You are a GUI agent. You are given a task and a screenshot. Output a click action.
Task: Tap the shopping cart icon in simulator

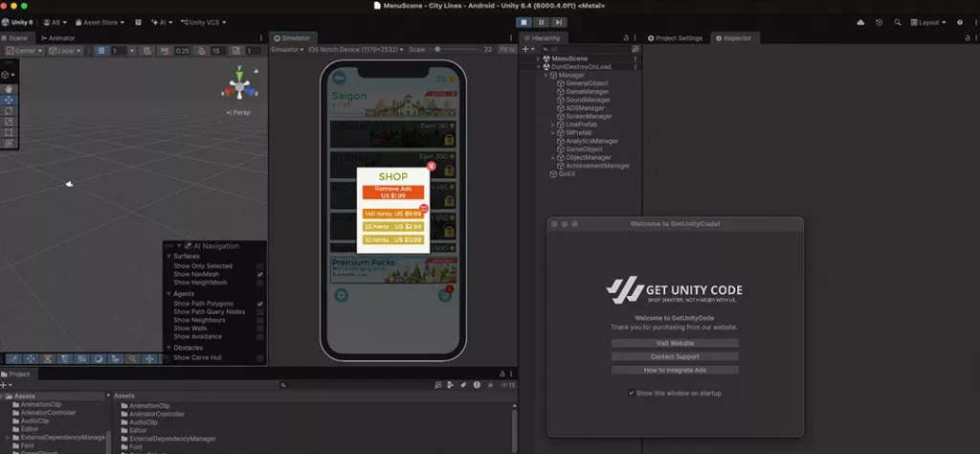445,295
